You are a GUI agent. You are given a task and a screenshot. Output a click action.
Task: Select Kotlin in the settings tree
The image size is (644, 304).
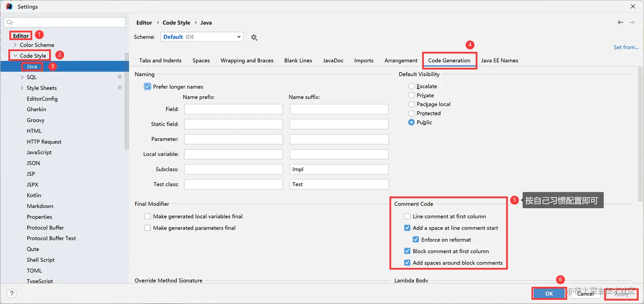[x=34, y=195]
